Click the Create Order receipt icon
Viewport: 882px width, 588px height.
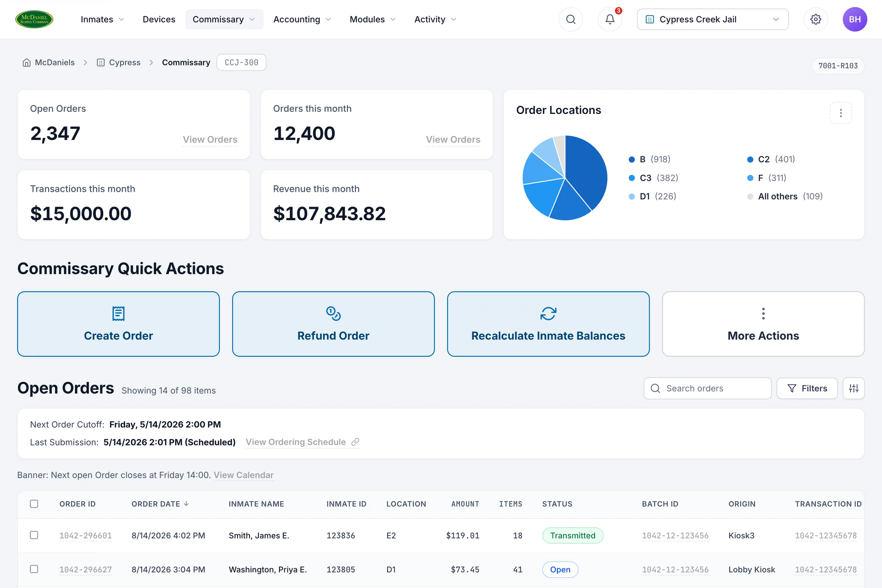tap(118, 313)
